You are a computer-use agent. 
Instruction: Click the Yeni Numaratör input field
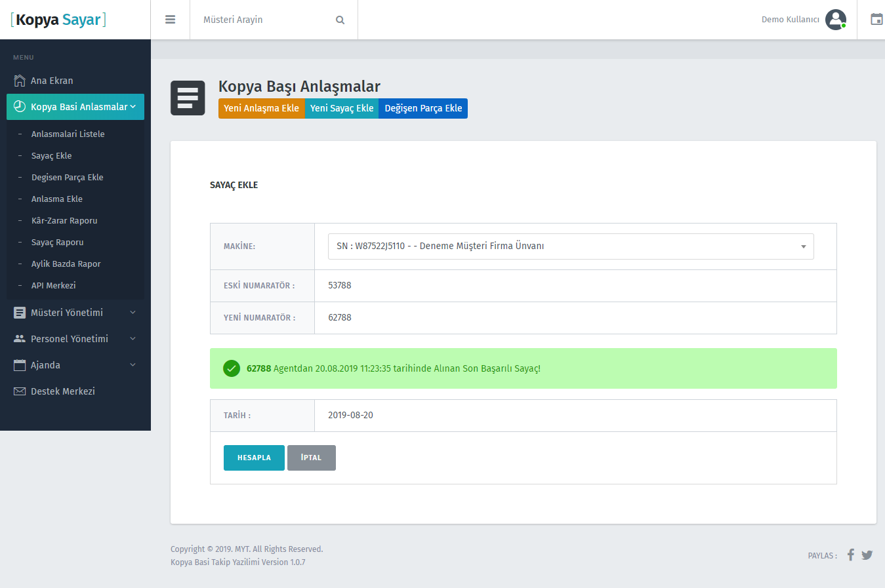tap(575, 318)
